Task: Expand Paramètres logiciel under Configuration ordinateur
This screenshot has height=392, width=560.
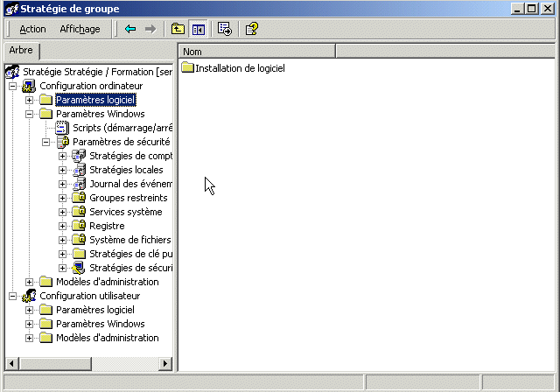Action: tap(29, 100)
